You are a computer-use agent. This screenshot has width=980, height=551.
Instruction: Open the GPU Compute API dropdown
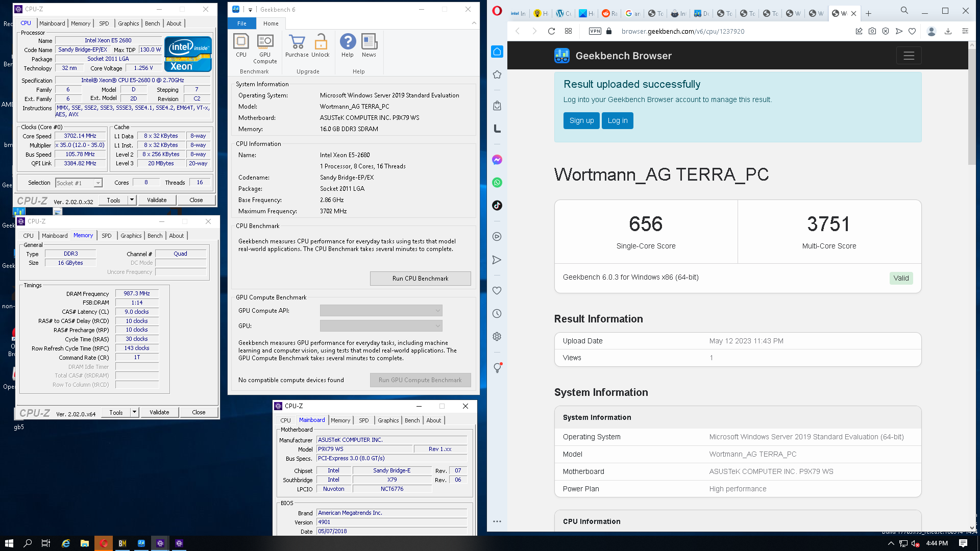point(381,311)
